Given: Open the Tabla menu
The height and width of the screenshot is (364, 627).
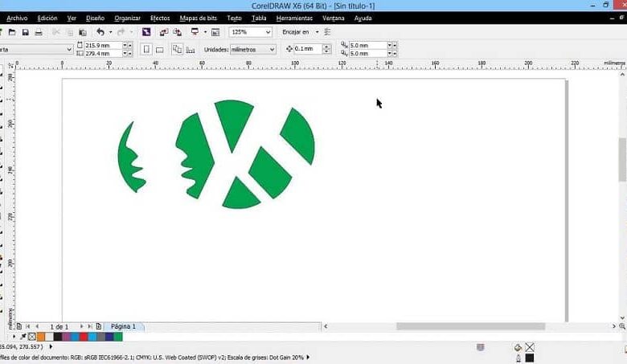Looking at the screenshot, I should (259, 18).
